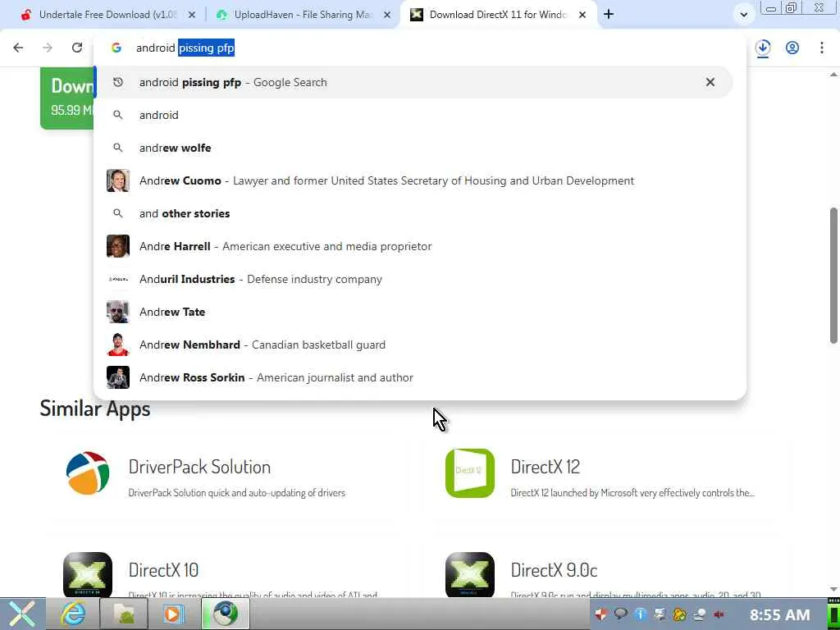Open the media player taskbar icon
Image resolution: width=840 pixels, height=630 pixels.
[x=174, y=614]
